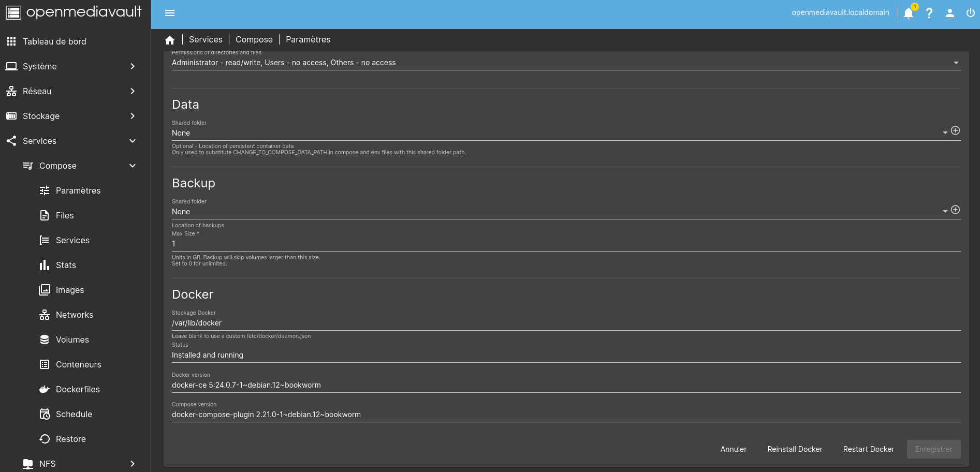The width and height of the screenshot is (980, 472).
Task: Click the Docker version field
Action: [x=566, y=385]
